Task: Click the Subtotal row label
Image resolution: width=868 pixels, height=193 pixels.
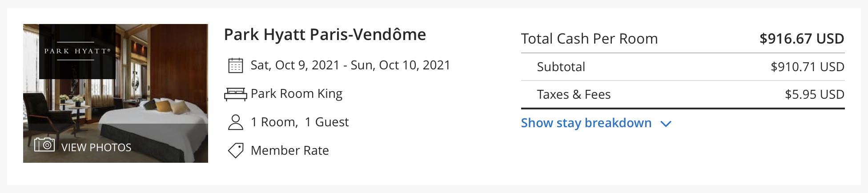Action: [561, 67]
